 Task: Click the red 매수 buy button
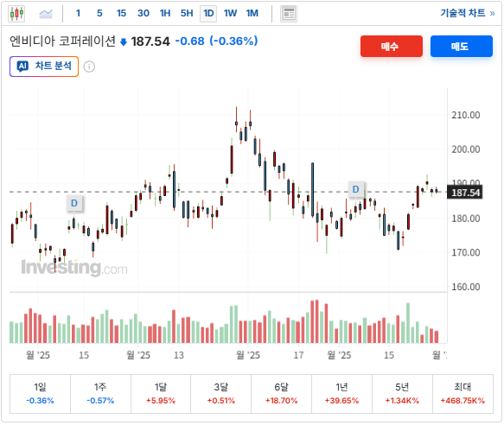click(x=391, y=47)
